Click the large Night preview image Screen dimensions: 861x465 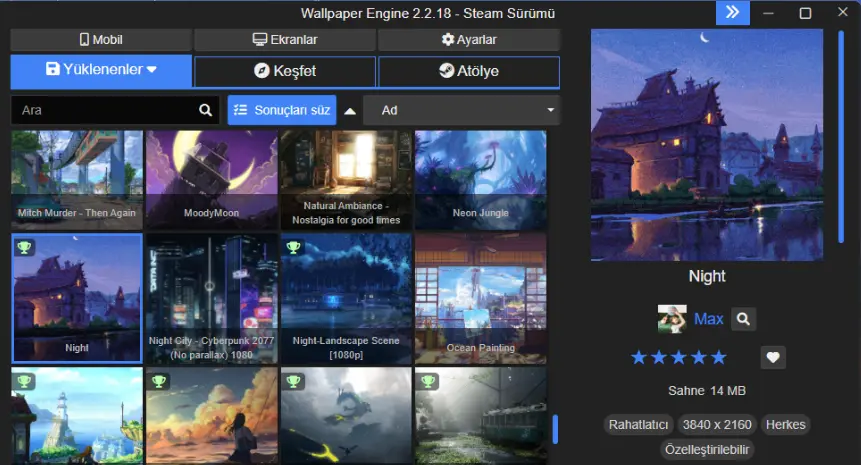pos(707,145)
